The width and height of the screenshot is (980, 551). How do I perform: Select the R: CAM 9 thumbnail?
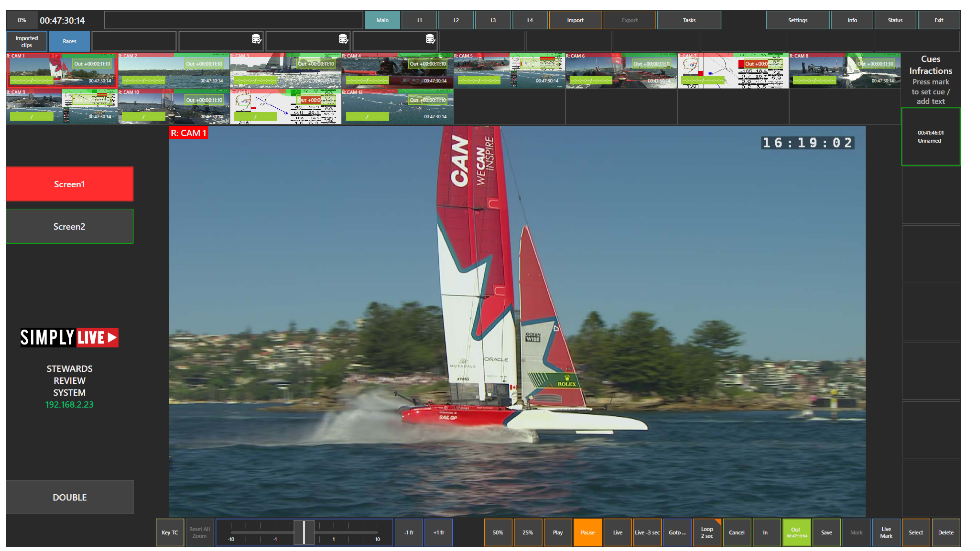coord(62,106)
